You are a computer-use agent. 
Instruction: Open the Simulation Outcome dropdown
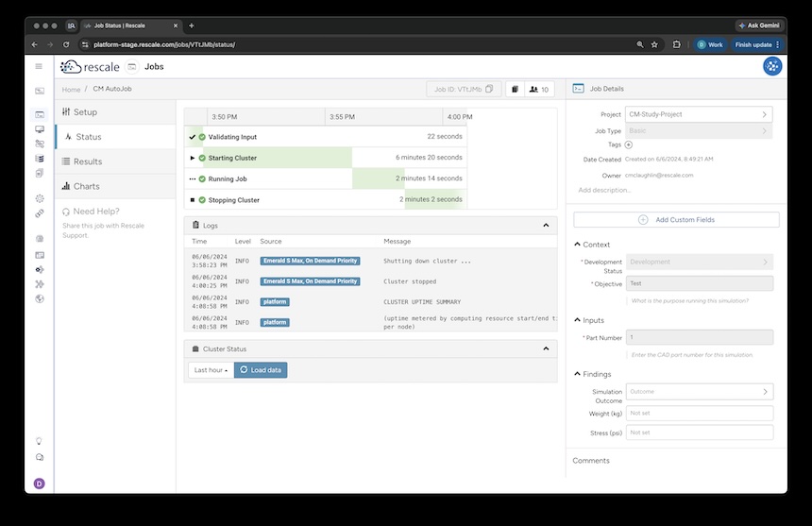click(699, 392)
